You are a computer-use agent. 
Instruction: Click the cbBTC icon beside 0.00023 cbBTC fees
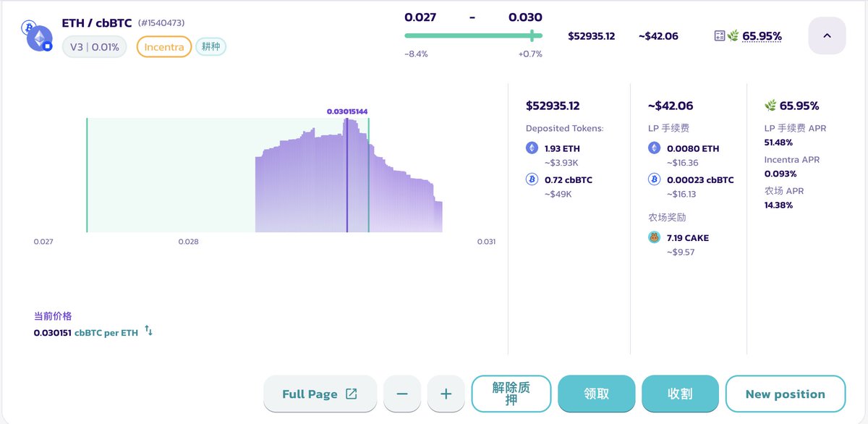pos(655,179)
